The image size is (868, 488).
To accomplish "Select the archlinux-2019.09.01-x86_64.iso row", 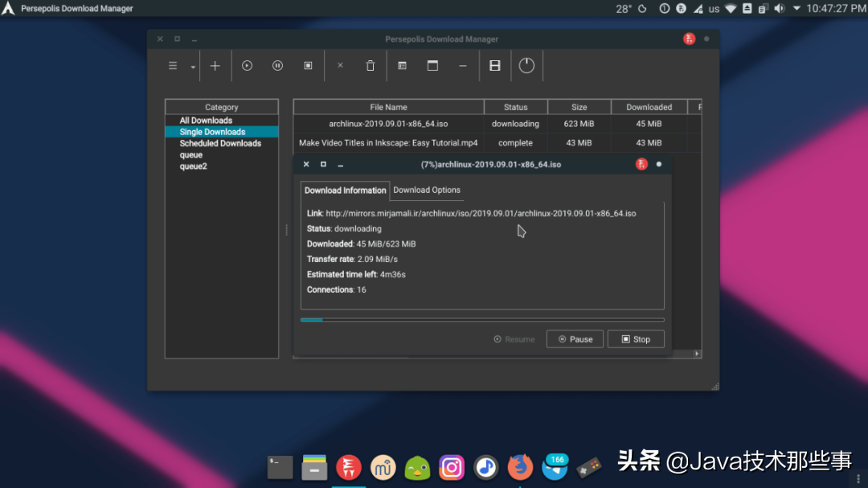I will click(497, 124).
